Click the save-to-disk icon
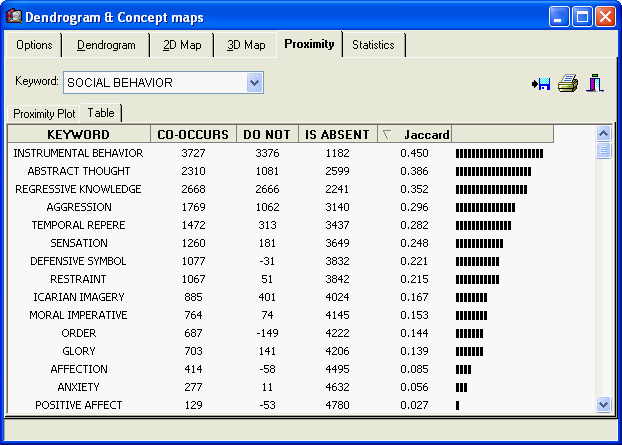 tap(541, 83)
